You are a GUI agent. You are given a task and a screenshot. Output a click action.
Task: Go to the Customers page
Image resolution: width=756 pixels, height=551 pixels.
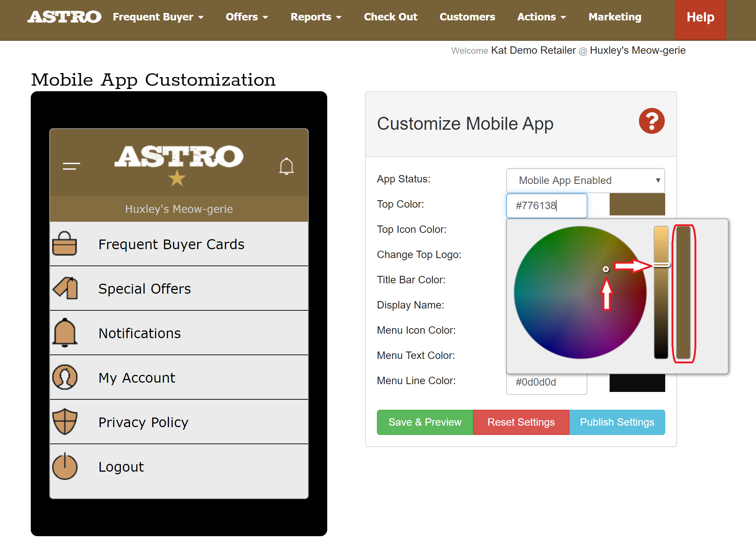coord(467,17)
